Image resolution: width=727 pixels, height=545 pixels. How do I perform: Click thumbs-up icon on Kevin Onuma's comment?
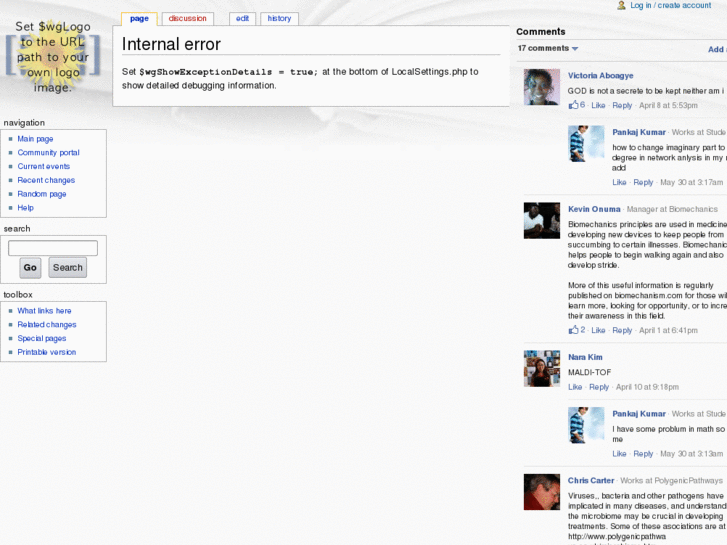[x=574, y=330]
